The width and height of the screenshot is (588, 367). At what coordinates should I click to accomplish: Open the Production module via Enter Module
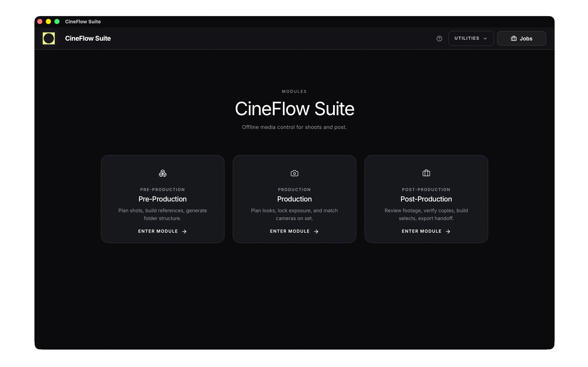(290, 231)
